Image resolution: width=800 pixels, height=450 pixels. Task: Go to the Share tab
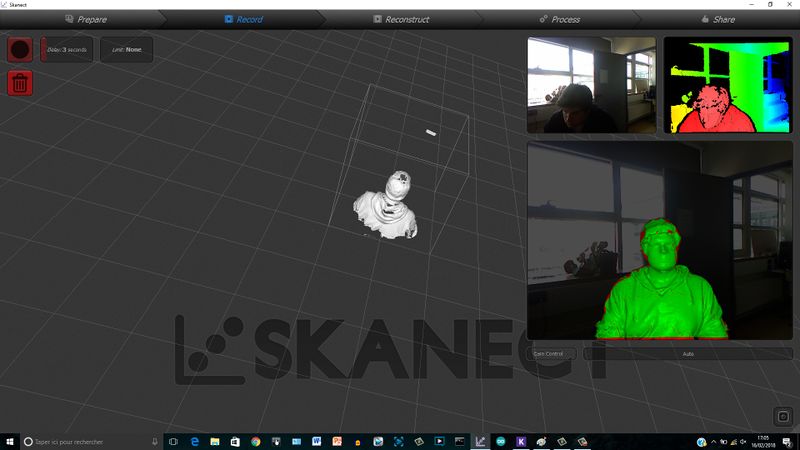click(x=718, y=19)
